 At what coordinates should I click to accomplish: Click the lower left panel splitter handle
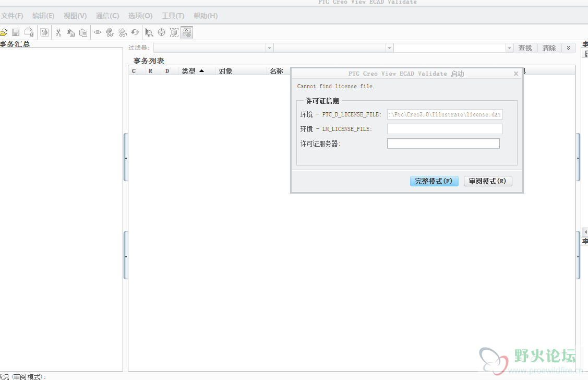click(126, 256)
